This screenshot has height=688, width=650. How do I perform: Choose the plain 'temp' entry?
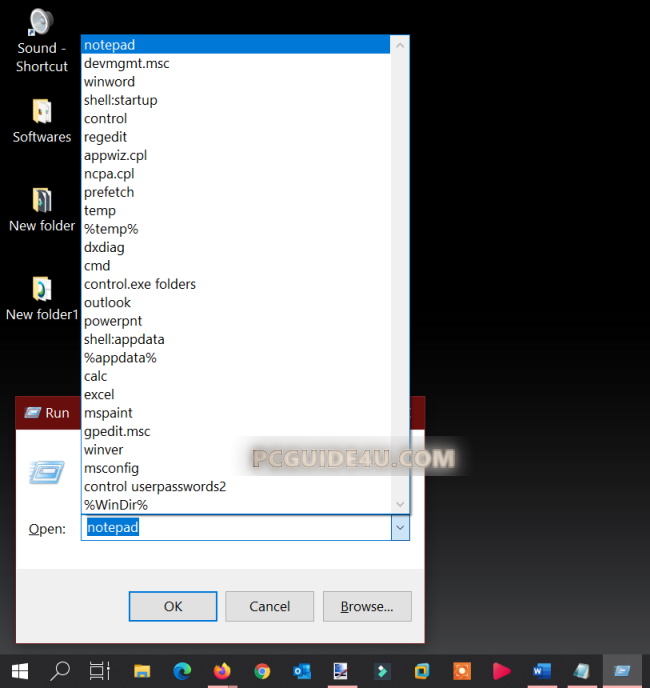(x=236, y=211)
